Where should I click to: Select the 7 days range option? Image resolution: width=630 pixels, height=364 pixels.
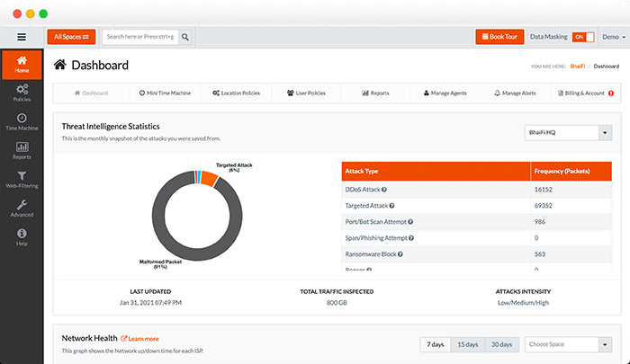[x=436, y=344]
